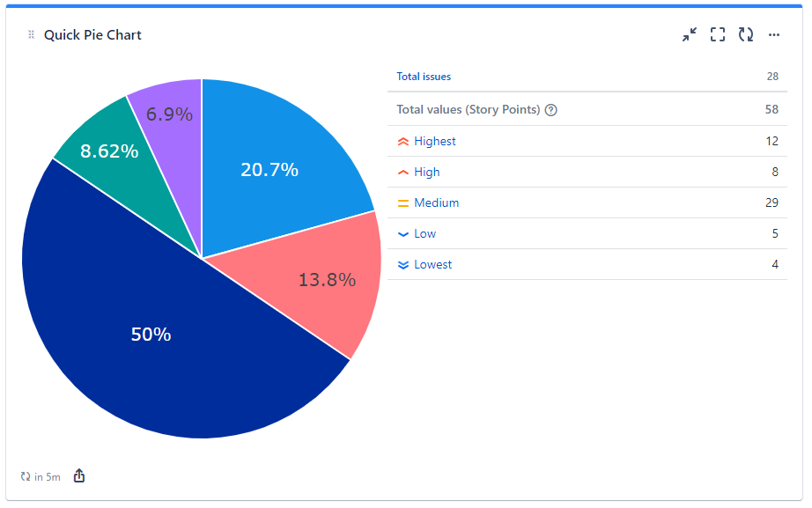This screenshot has height=508, width=812.
Task: Click the export/share icon below the chart
Action: 79,475
